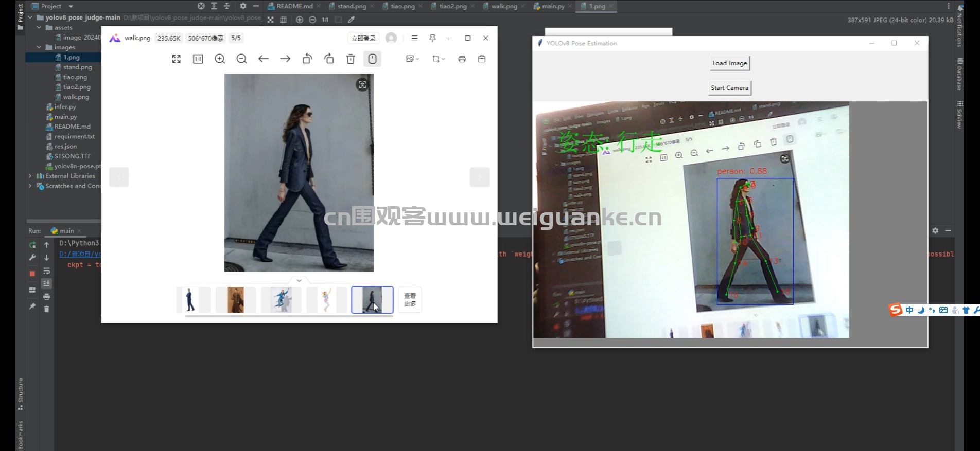The image size is (980, 451).
Task: Open the README.md editor tab
Action: point(290,6)
